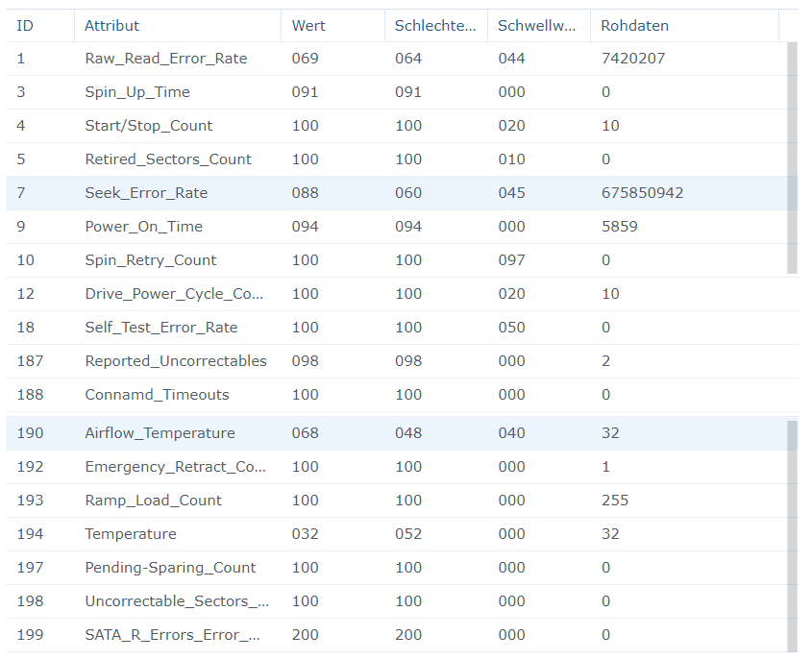
Task: Sort by the ID column header
Action: [39, 25]
